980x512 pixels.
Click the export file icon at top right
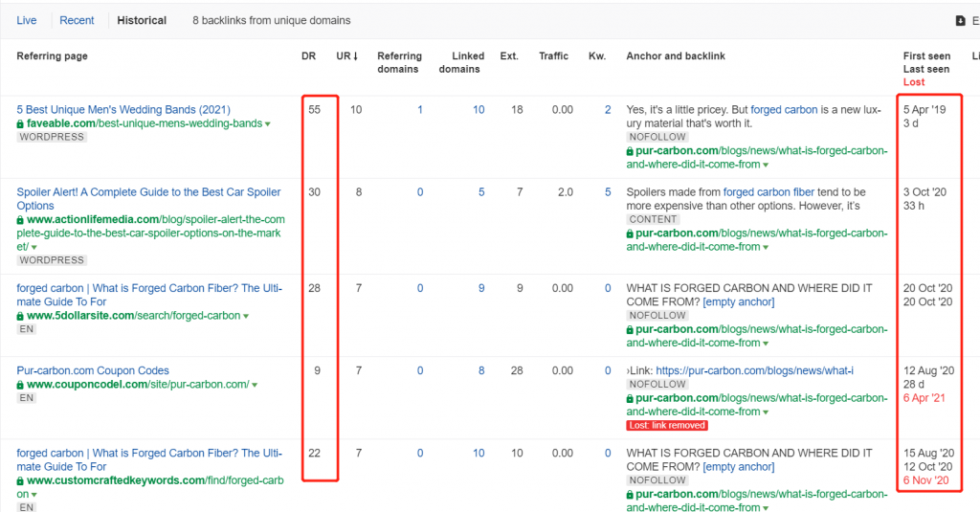tap(960, 20)
